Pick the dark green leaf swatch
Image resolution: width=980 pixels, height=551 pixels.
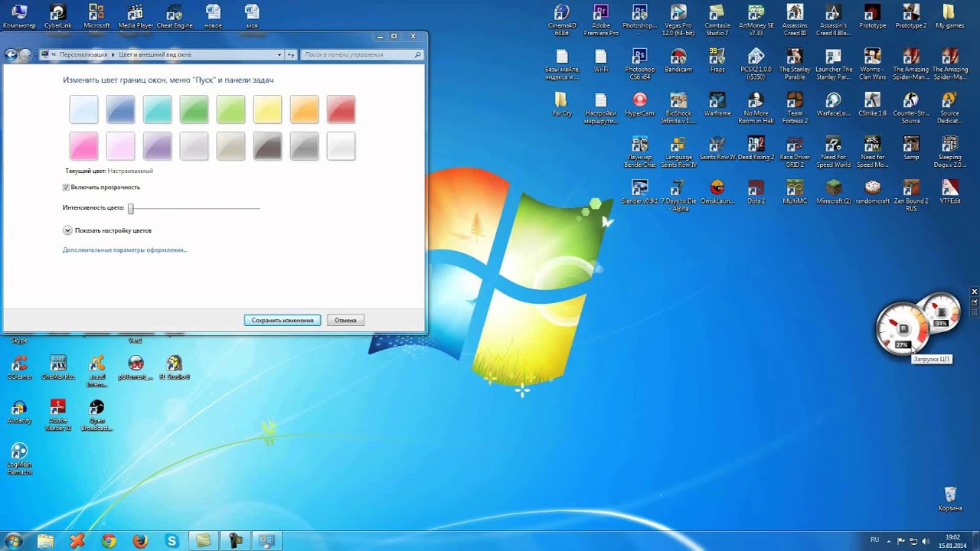coord(194,109)
